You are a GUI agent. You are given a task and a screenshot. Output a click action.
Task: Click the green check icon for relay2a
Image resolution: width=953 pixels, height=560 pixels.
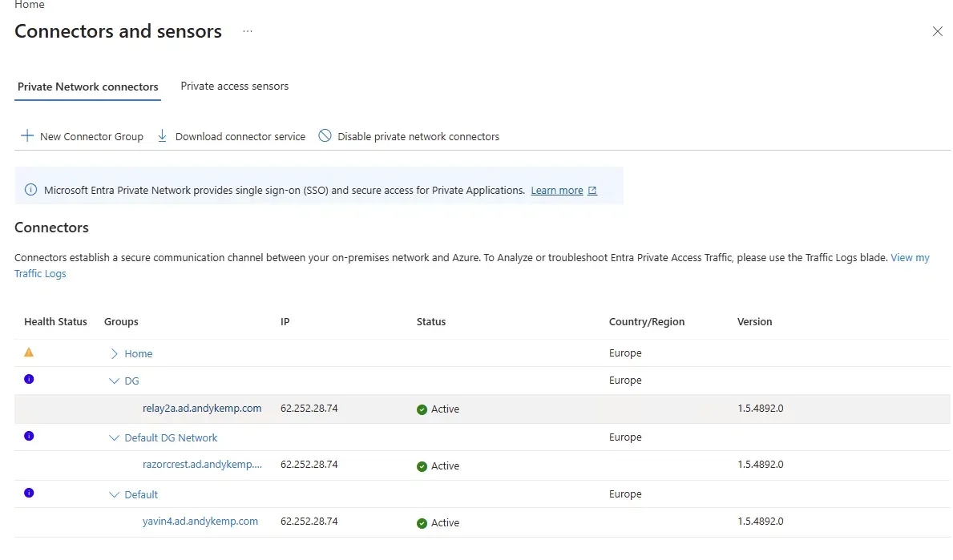point(422,409)
